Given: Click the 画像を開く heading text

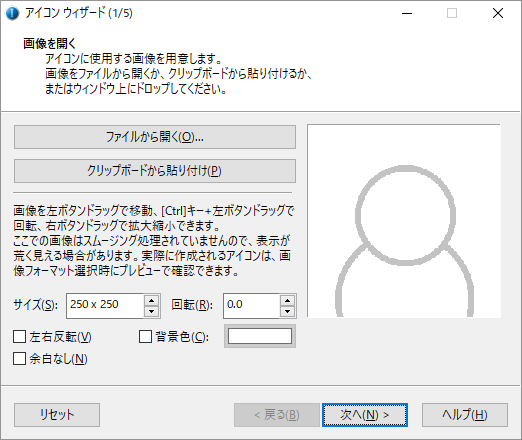Looking at the screenshot, I should [x=50, y=43].
